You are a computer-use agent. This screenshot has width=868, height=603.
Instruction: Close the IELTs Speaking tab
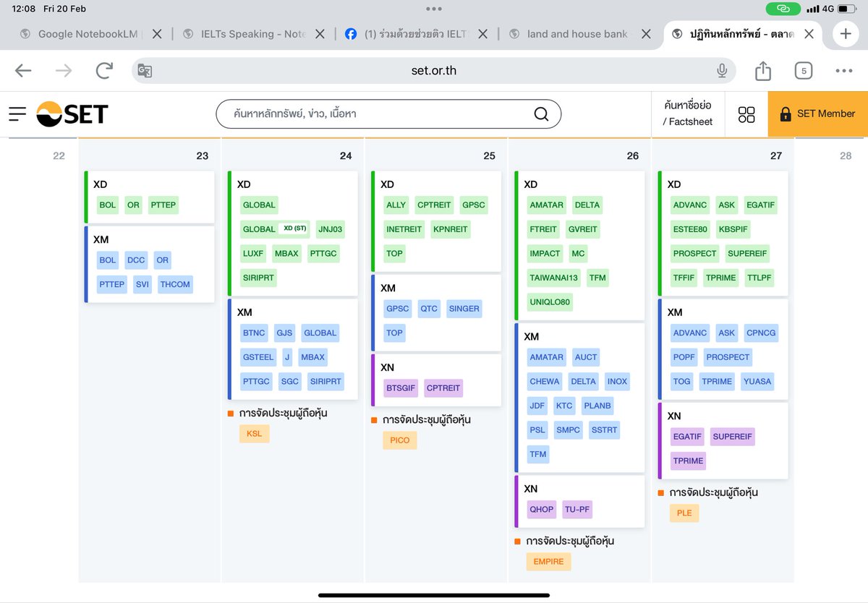320,34
